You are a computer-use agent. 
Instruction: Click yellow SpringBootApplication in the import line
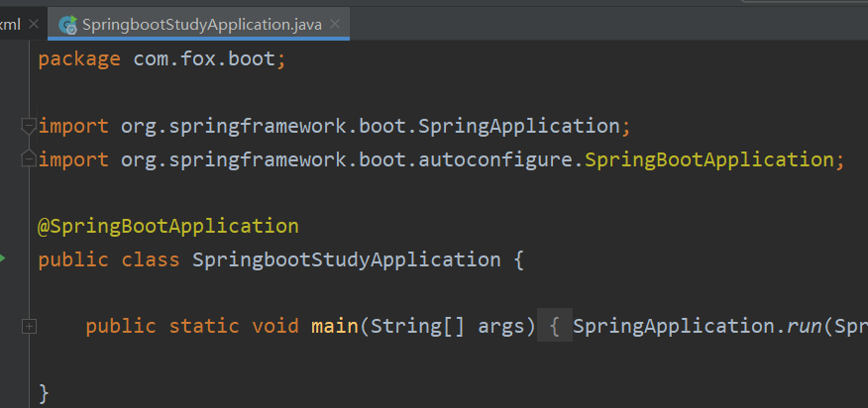coord(709,159)
